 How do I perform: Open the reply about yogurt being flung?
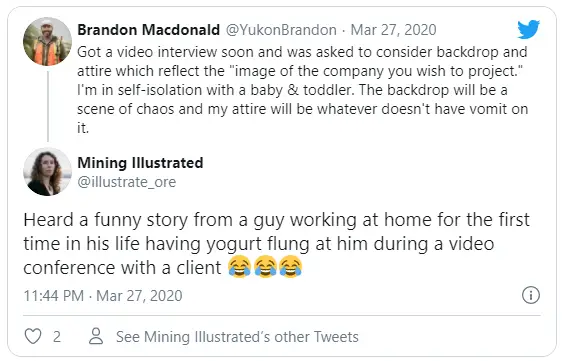coord(276,244)
